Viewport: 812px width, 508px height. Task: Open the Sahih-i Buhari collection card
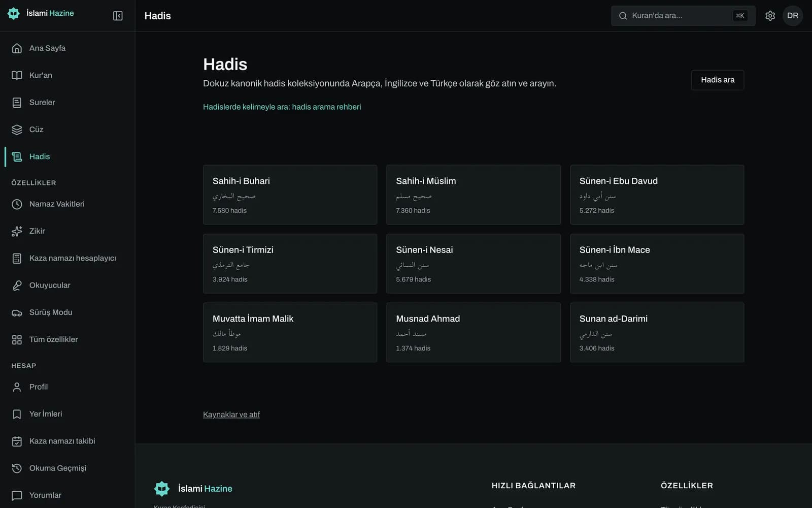(x=290, y=195)
